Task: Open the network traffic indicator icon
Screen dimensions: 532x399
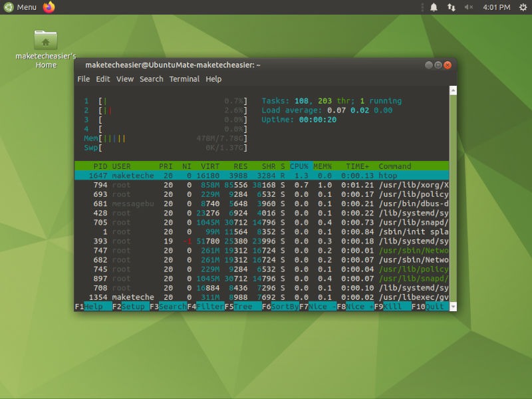Action: point(452,7)
